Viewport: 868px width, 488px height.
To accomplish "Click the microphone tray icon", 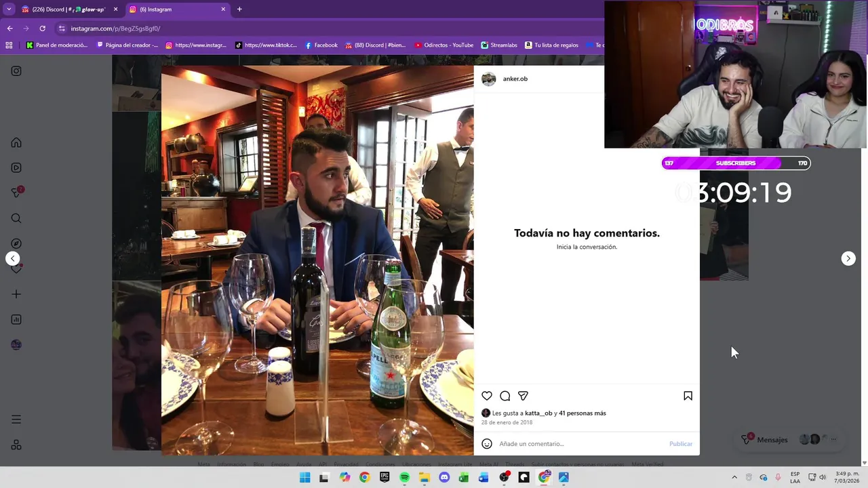I will (778, 478).
